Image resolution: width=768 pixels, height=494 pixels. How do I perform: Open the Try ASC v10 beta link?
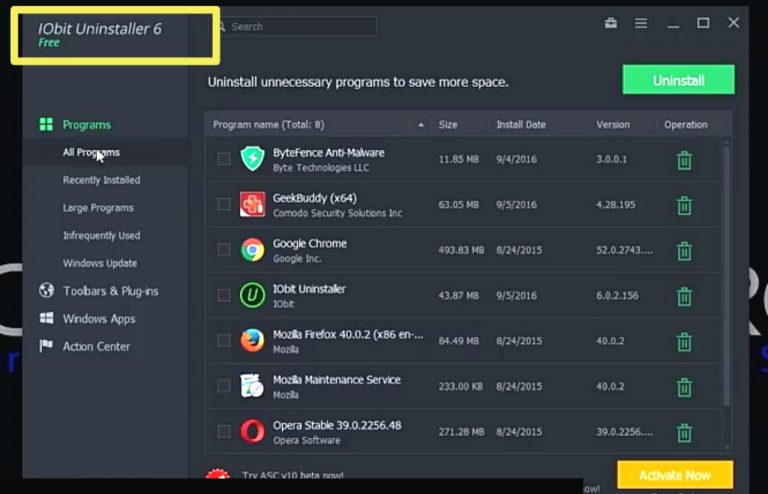tap(293, 475)
